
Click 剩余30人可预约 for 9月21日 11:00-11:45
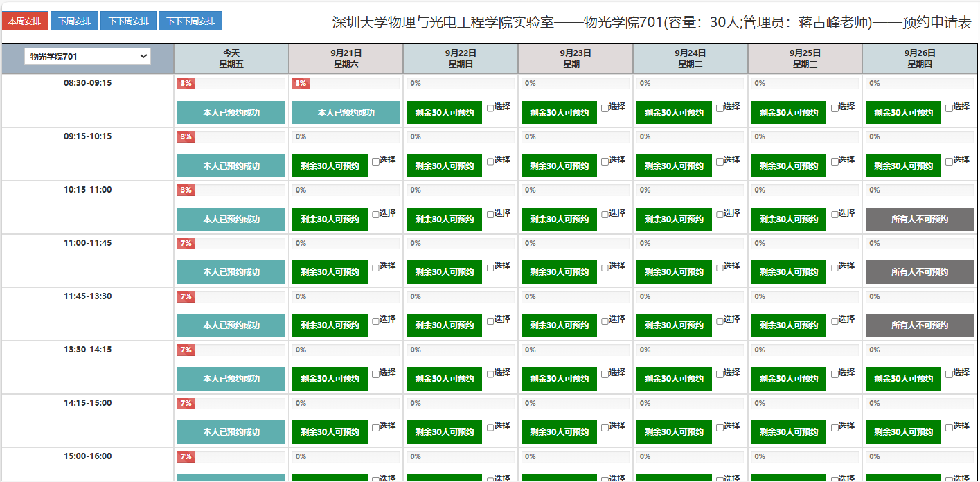(x=330, y=272)
